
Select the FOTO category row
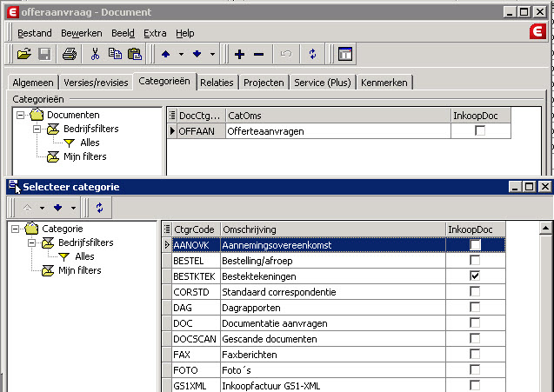[334, 370]
